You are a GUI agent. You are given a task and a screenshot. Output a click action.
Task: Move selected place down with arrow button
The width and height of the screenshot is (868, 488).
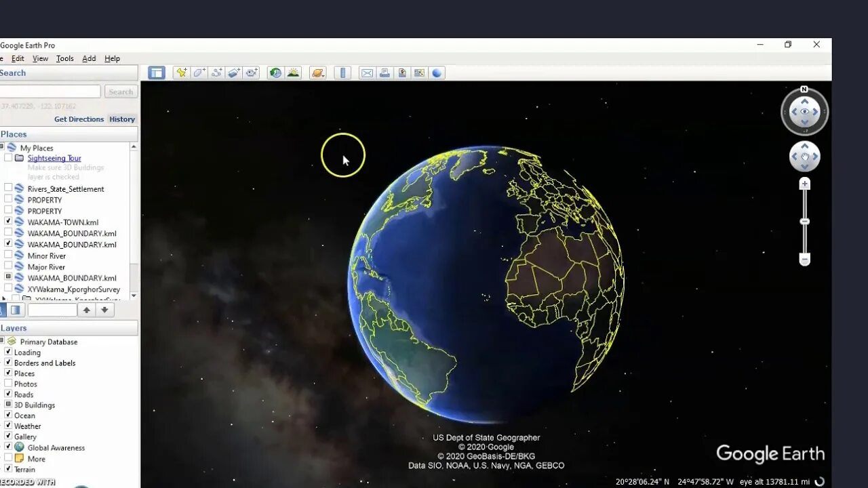[104, 310]
